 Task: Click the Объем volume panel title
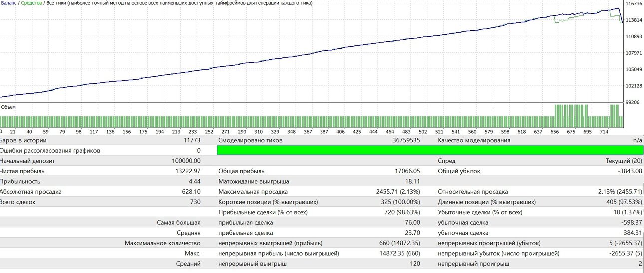pyautogui.click(x=8, y=107)
